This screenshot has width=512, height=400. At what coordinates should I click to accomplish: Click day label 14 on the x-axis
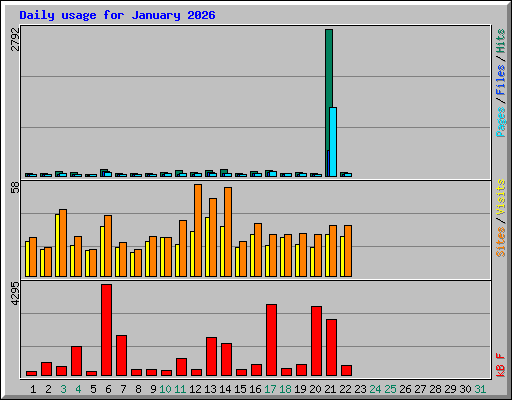coord(225,389)
